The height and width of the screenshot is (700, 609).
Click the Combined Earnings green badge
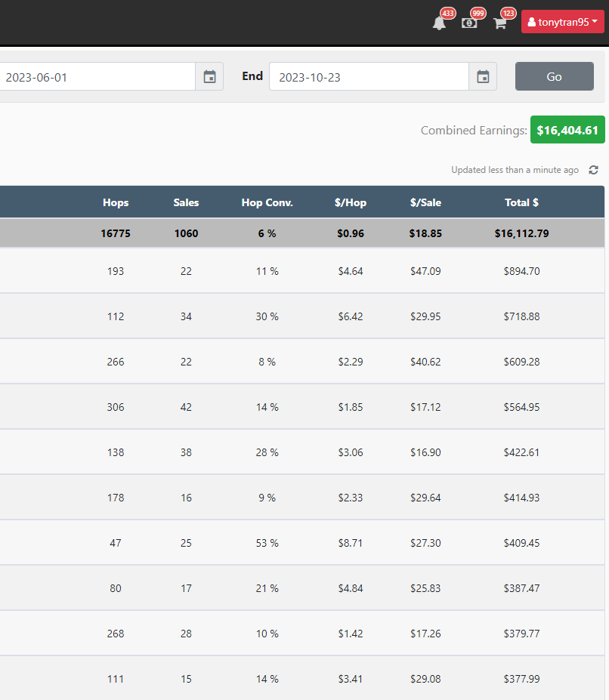point(567,130)
